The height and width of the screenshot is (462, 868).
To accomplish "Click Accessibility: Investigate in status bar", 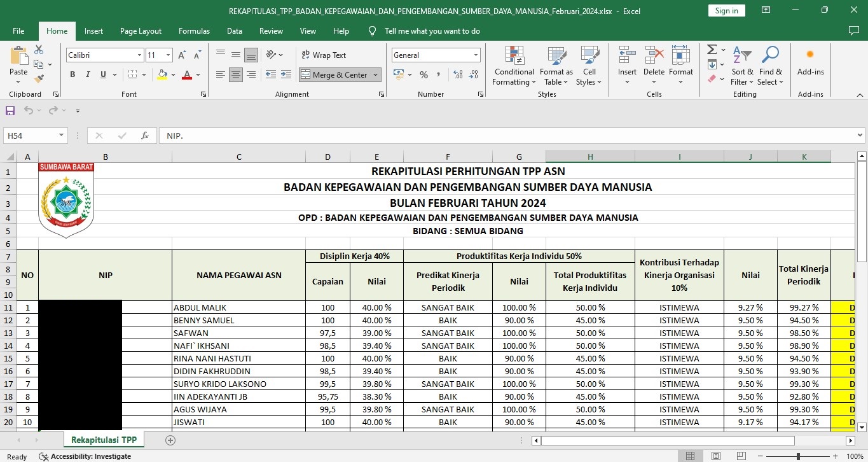I will (85, 456).
